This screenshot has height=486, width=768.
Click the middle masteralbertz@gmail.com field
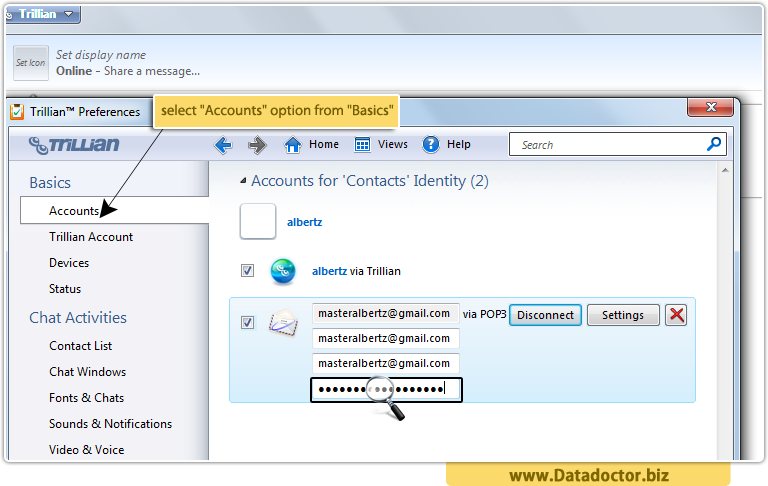click(x=385, y=339)
